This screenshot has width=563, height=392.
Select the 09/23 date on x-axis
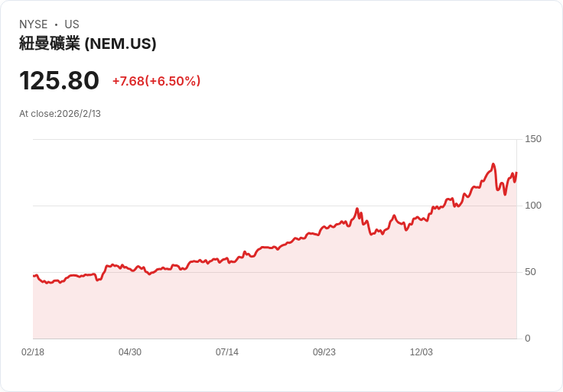[x=324, y=352]
